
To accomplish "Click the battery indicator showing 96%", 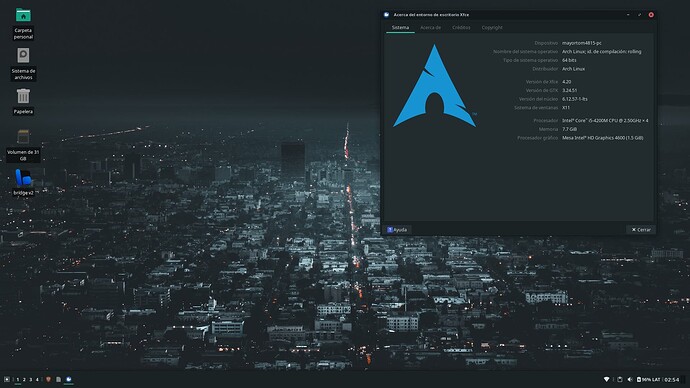I will click(x=643, y=379).
